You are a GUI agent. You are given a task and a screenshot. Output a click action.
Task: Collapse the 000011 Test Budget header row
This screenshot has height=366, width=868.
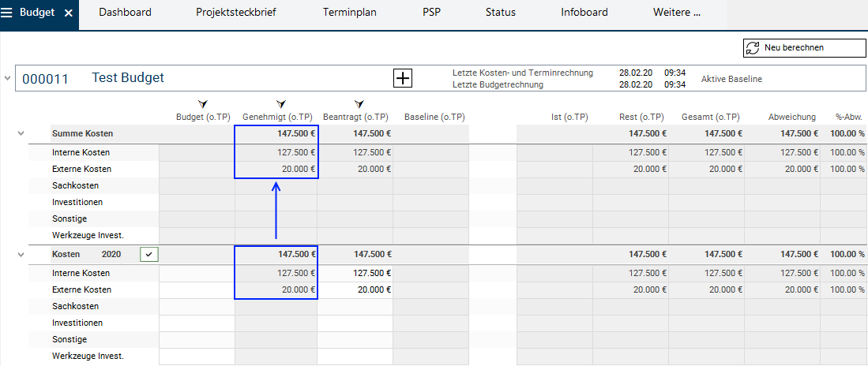[x=8, y=78]
